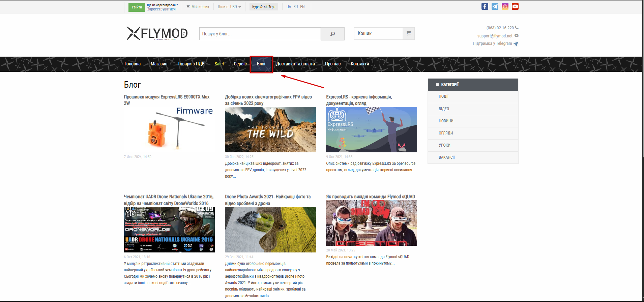Open the Sale! menu item
Screen dimensions: 644x302
[x=219, y=64]
